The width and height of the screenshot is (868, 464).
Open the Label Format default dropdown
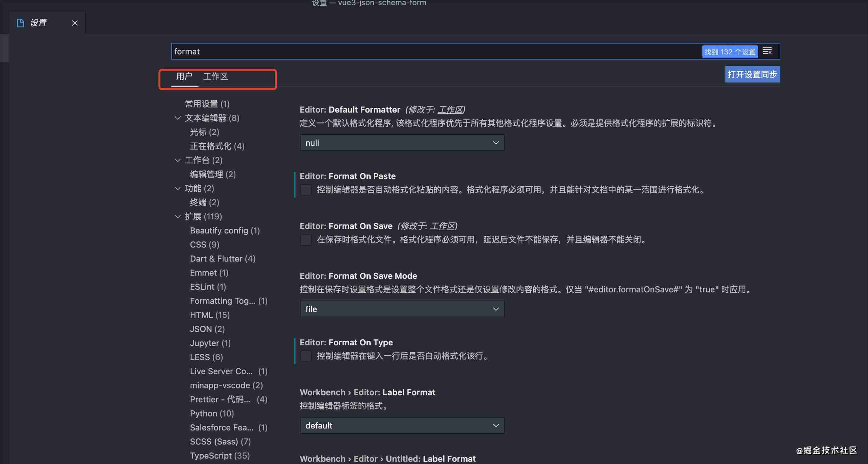coord(402,425)
